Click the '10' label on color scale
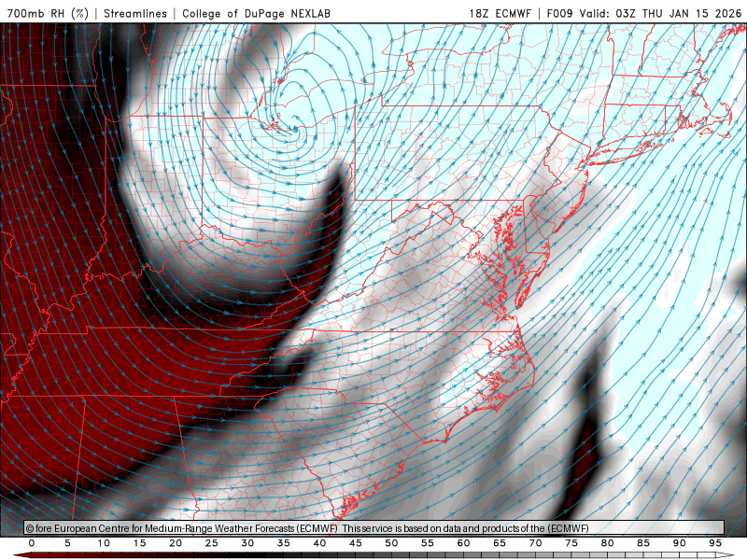 click(104, 543)
